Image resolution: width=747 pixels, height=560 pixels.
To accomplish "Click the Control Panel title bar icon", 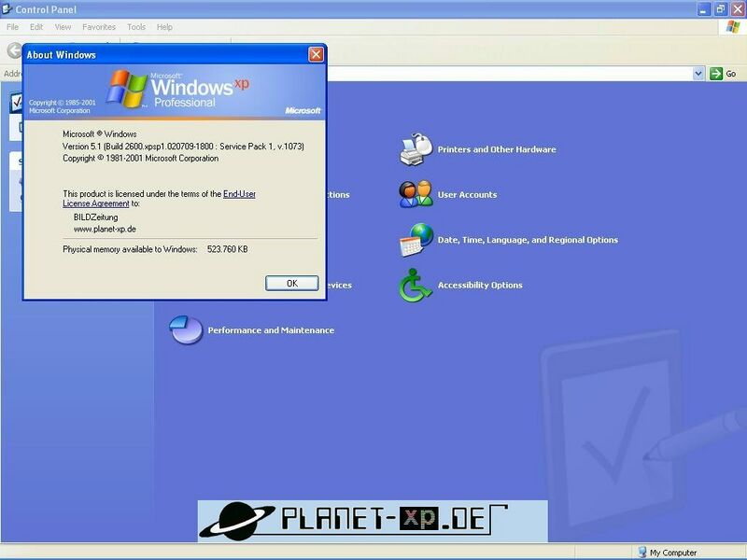I will tap(7, 8).
